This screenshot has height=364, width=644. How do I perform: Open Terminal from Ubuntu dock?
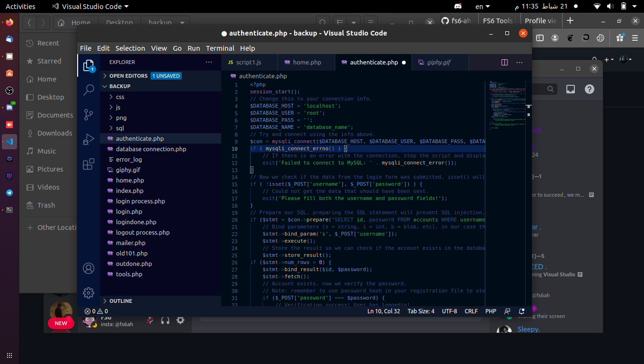[9, 210]
